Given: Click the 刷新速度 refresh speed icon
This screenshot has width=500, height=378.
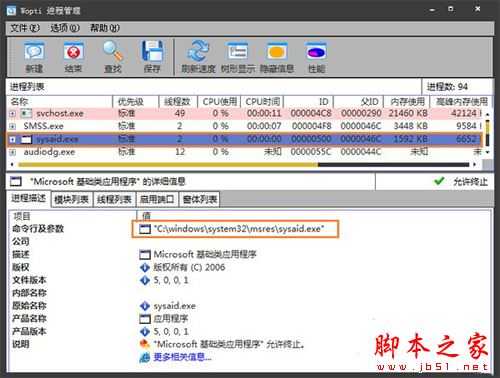Looking at the screenshot, I should pyautogui.click(x=198, y=51).
